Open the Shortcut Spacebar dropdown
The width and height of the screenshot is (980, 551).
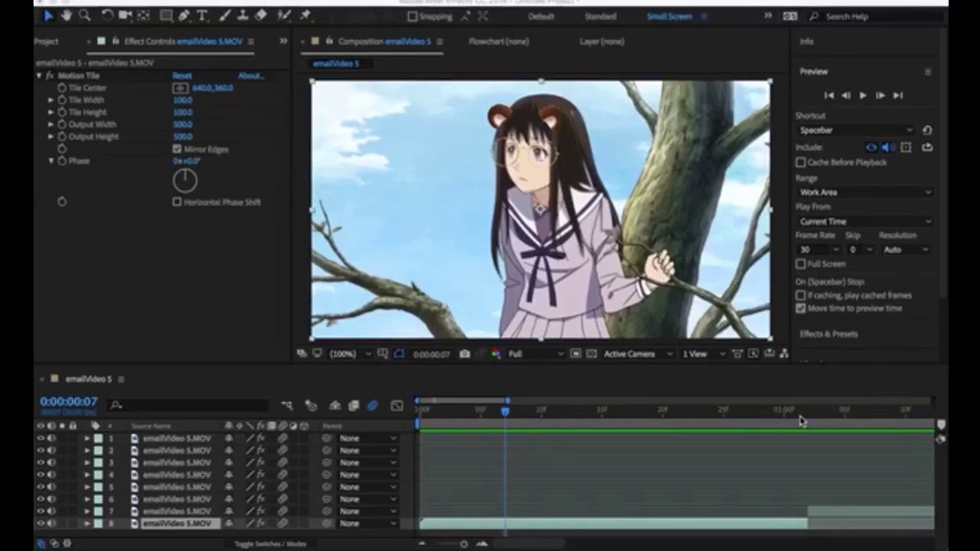click(x=857, y=130)
